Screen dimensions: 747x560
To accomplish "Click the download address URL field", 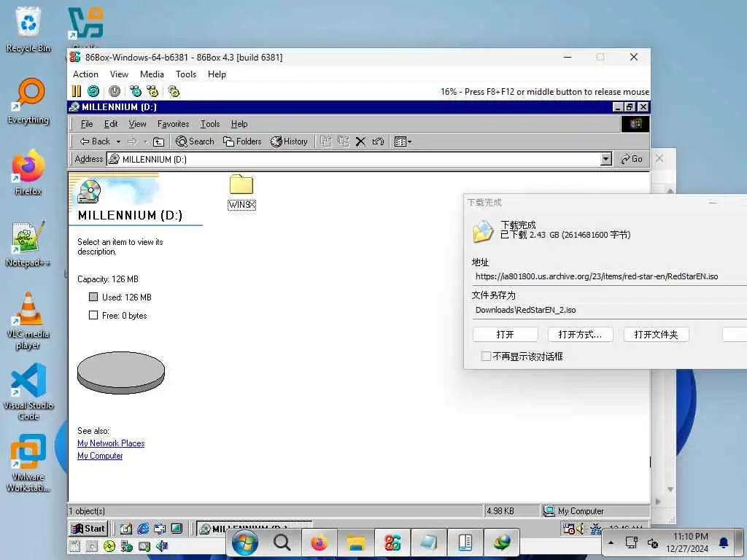I will point(610,276).
